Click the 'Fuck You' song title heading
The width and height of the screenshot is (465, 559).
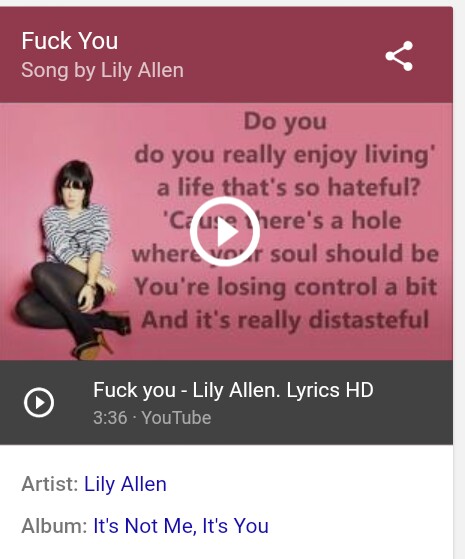tap(70, 41)
